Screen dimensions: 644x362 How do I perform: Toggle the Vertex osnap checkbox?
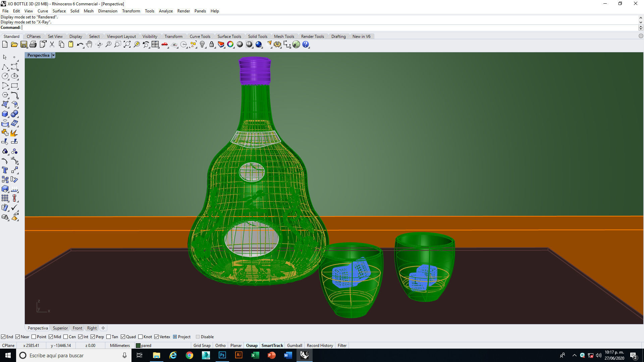(x=157, y=337)
